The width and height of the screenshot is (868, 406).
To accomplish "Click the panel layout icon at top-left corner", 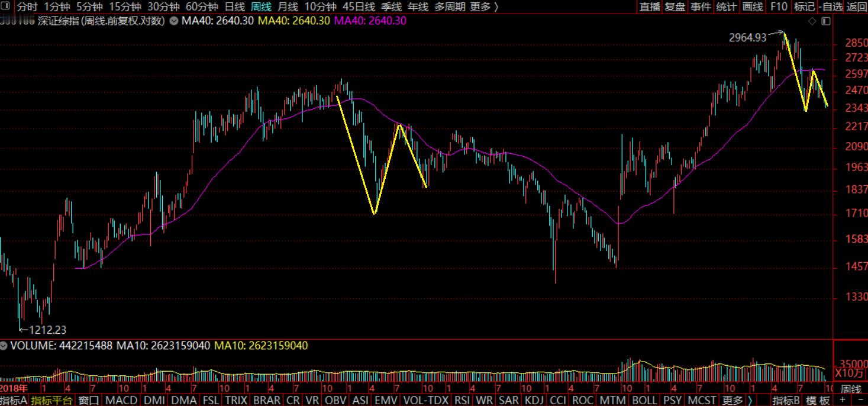I will point(5,7).
